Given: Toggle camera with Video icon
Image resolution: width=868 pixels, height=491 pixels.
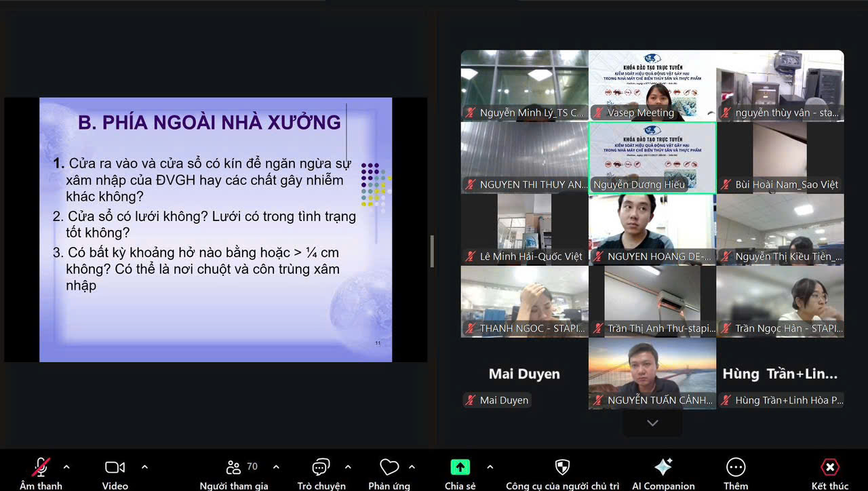Looking at the screenshot, I should click(115, 467).
